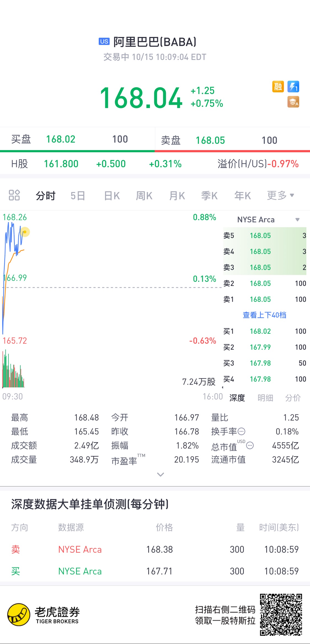Tap the 卖5 168.05 order row
This screenshot has height=644, width=310.
(265, 236)
